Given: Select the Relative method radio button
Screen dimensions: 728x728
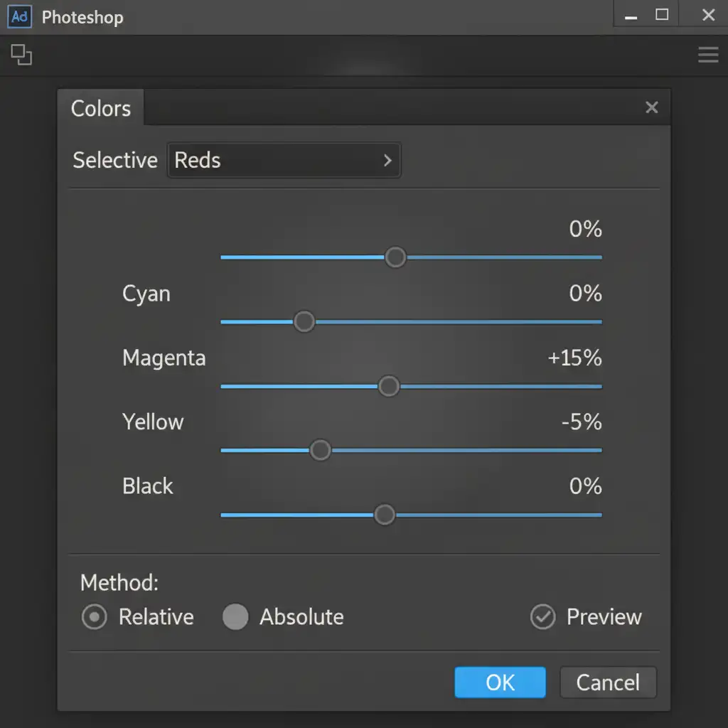Looking at the screenshot, I should tap(95, 617).
